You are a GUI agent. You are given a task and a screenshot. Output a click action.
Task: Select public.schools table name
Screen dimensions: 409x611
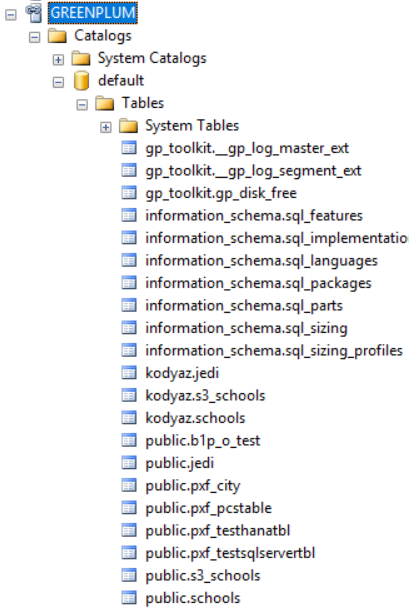193,599
